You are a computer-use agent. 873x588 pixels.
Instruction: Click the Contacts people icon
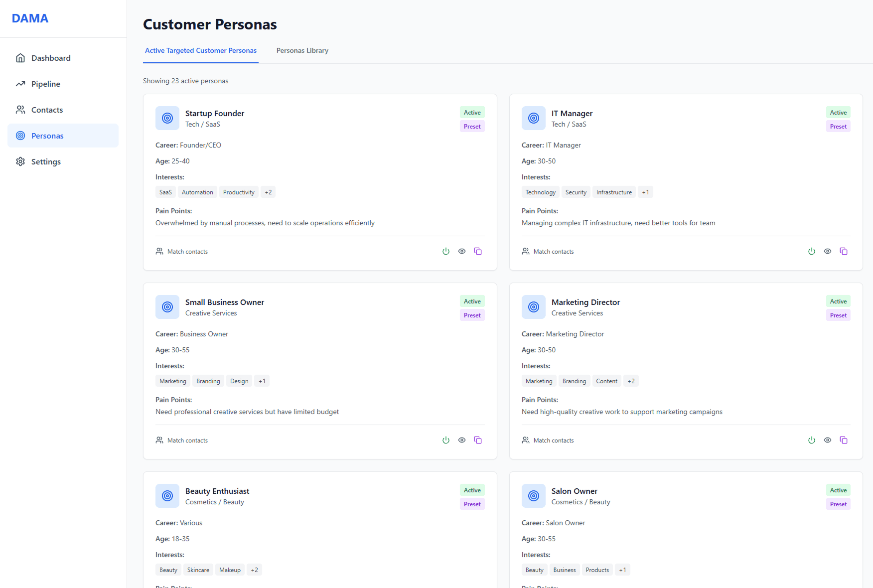tap(20, 110)
